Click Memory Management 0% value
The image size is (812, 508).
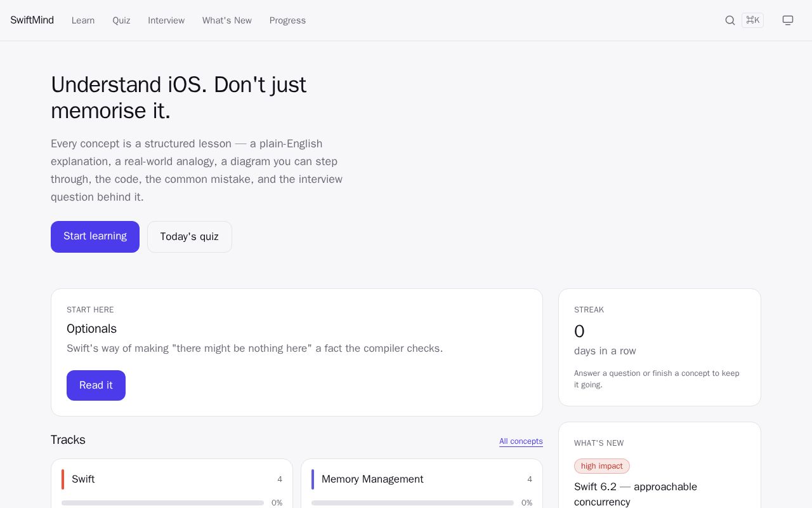(x=527, y=503)
